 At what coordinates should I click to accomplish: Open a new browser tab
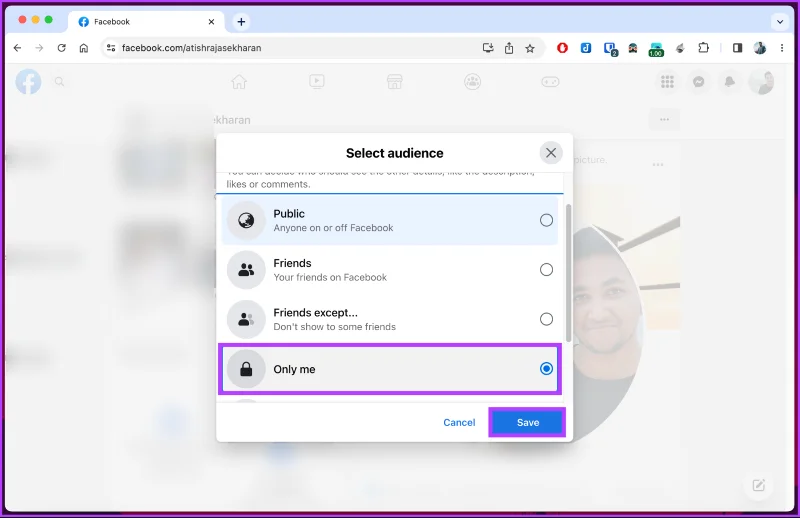241,21
